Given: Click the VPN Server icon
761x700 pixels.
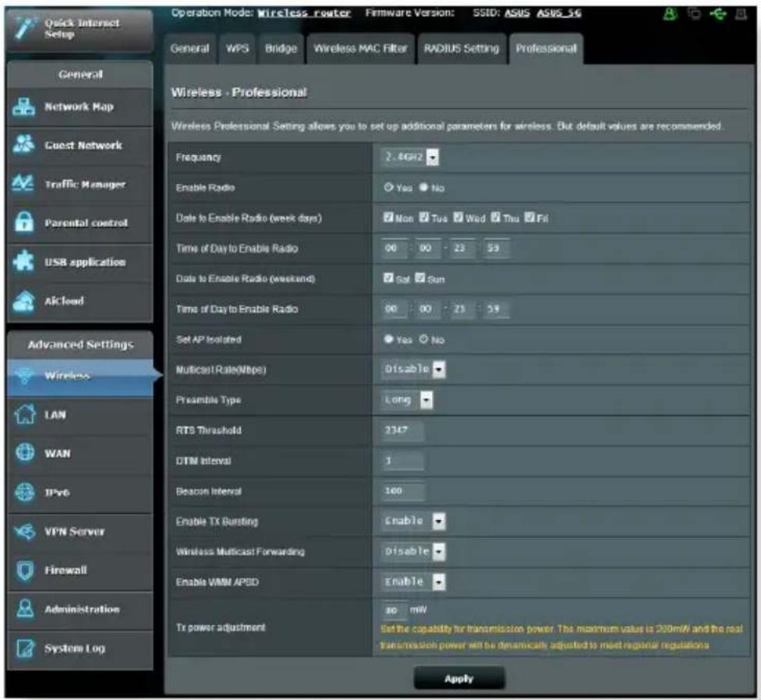Looking at the screenshot, I should point(24,531).
